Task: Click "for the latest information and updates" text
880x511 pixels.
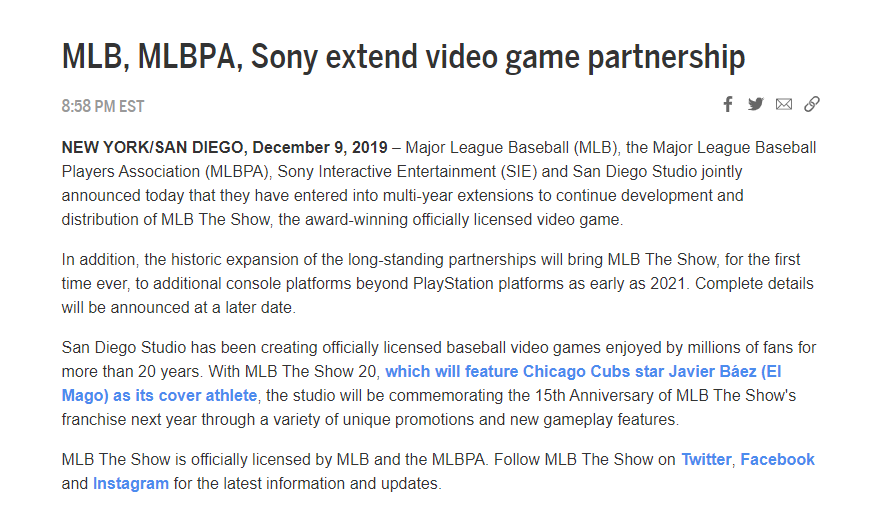Action: coord(308,484)
